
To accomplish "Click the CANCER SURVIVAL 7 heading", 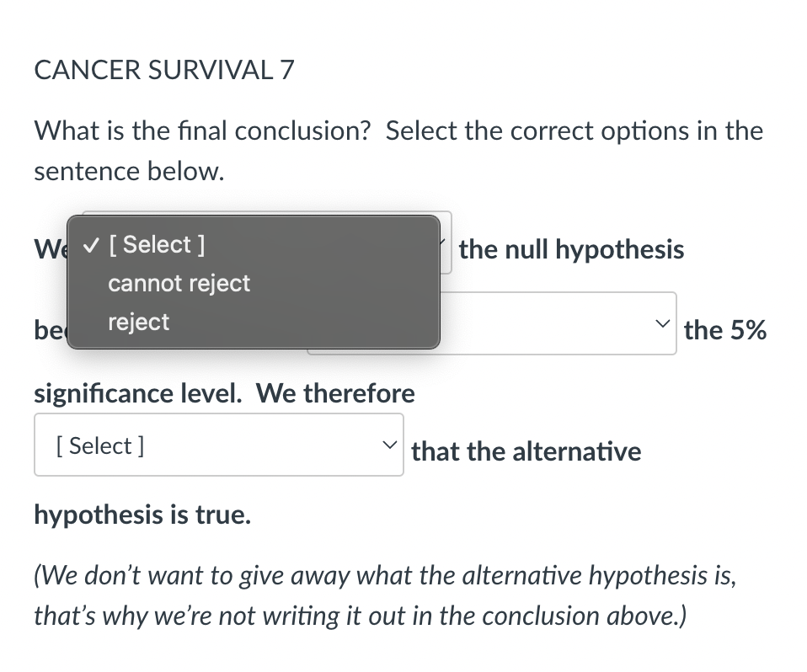I will click(164, 70).
